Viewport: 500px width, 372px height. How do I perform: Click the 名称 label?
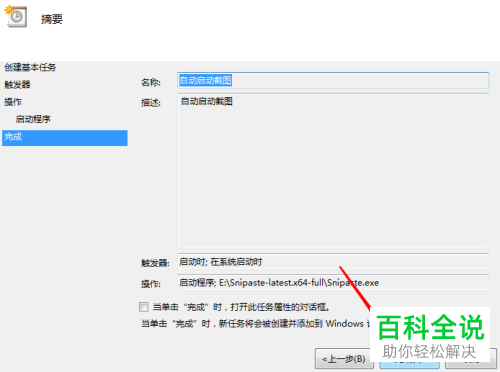151,82
